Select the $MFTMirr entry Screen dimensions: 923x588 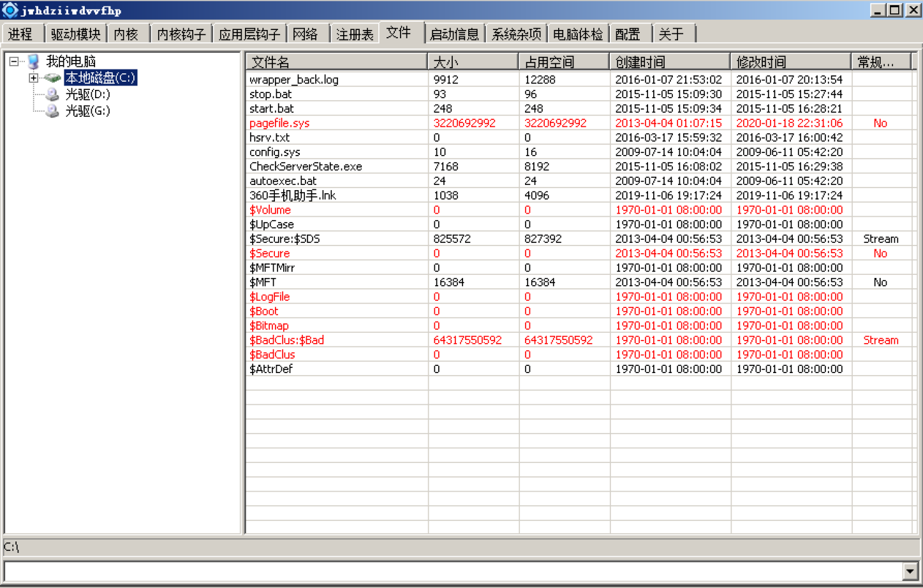click(x=272, y=268)
